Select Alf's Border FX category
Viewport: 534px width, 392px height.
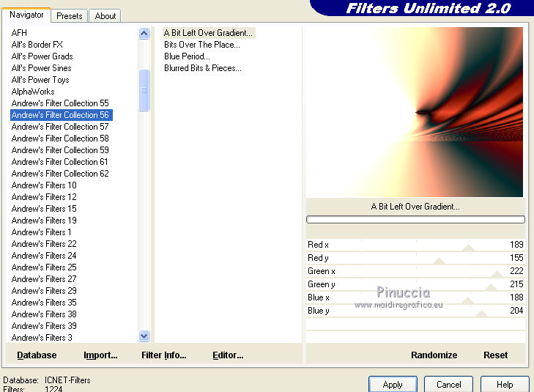(x=37, y=45)
